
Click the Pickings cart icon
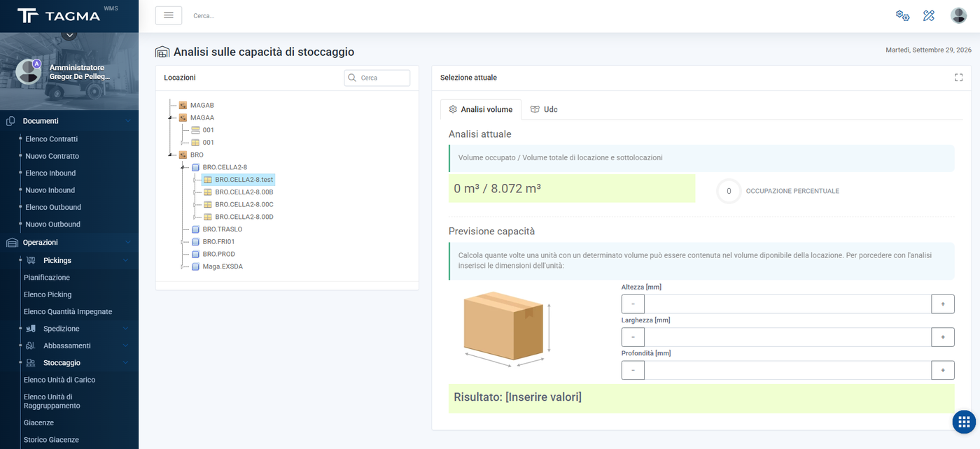(x=31, y=260)
